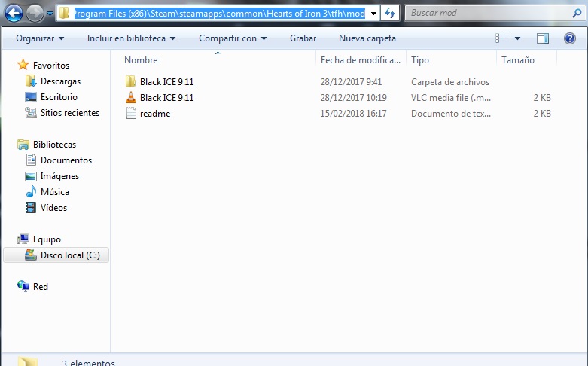Open the Música library

tap(55, 192)
